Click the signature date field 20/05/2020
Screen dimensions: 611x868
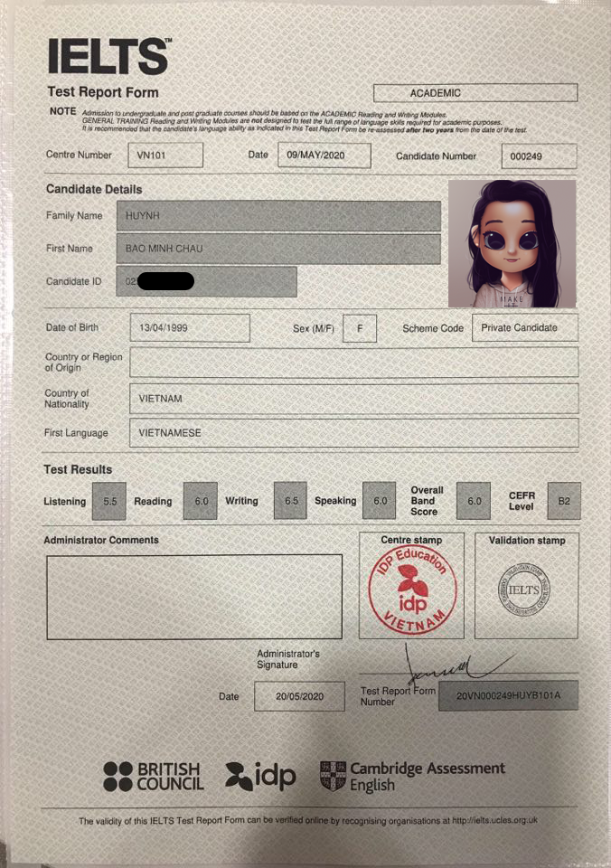click(x=299, y=696)
